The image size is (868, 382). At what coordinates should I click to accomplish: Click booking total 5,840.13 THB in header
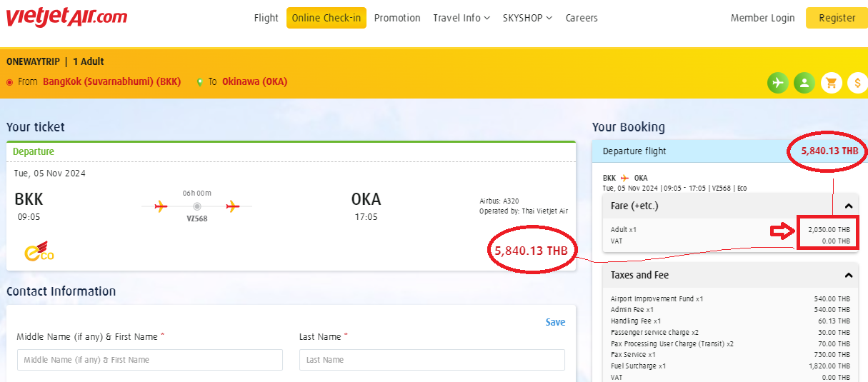829,151
